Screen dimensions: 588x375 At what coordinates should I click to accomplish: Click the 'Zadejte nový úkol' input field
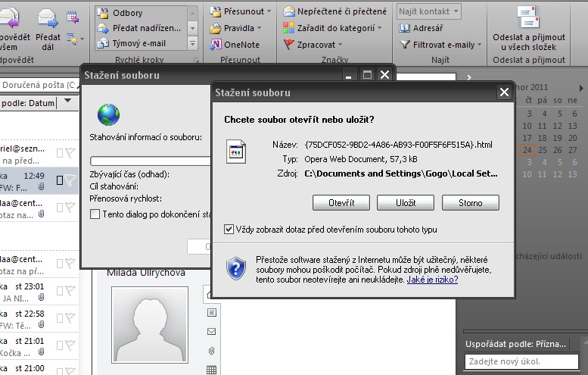[x=522, y=362]
